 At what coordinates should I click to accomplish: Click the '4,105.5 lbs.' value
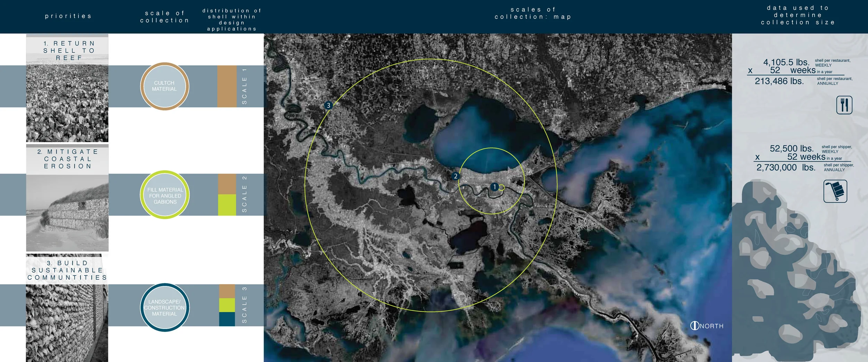pyautogui.click(x=786, y=62)
